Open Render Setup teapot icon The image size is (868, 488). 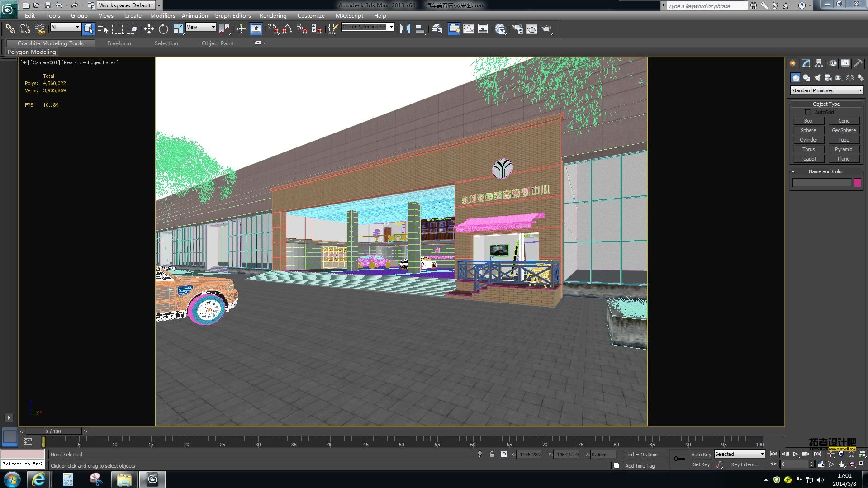(x=517, y=29)
